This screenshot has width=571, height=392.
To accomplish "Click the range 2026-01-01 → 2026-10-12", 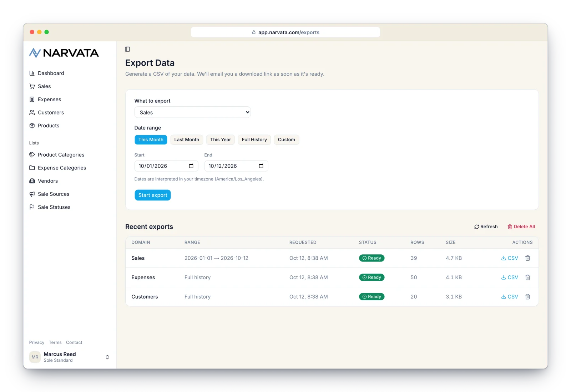I will click(216, 258).
